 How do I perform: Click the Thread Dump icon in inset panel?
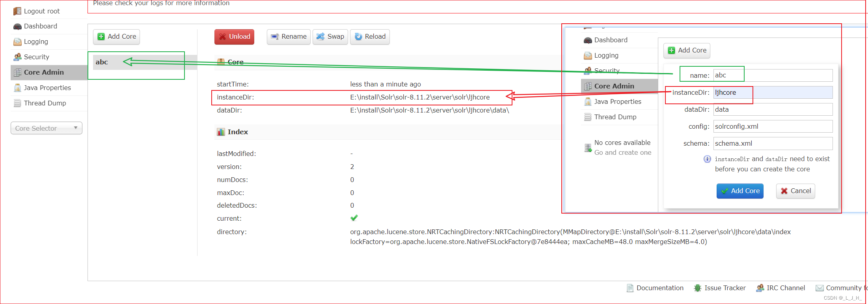tap(588, 117)
